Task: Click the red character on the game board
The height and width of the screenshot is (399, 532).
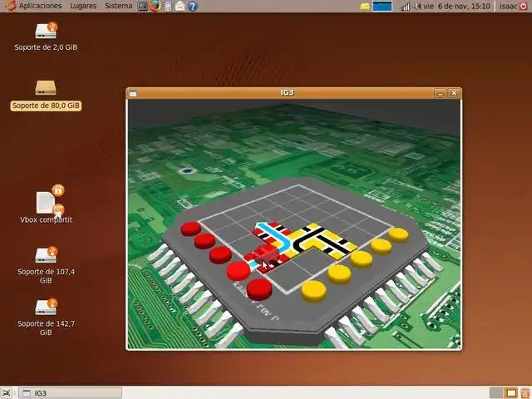Action: [266, 254]
